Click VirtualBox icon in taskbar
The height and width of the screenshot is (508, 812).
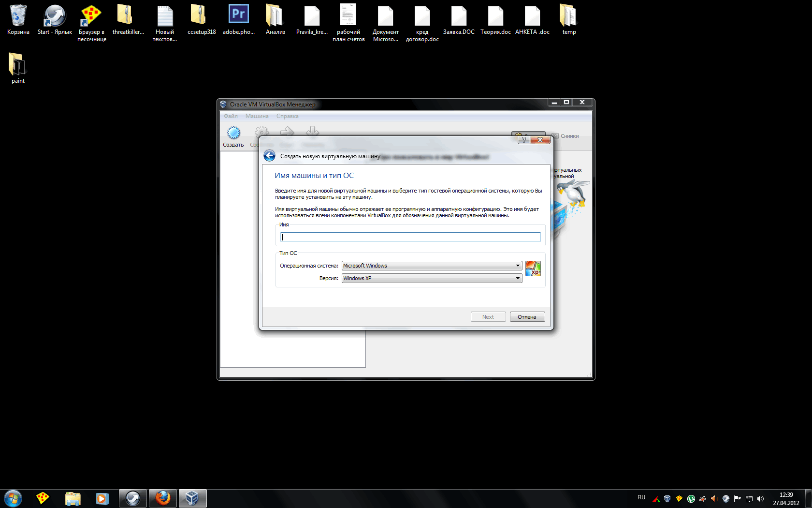[192, 498]
